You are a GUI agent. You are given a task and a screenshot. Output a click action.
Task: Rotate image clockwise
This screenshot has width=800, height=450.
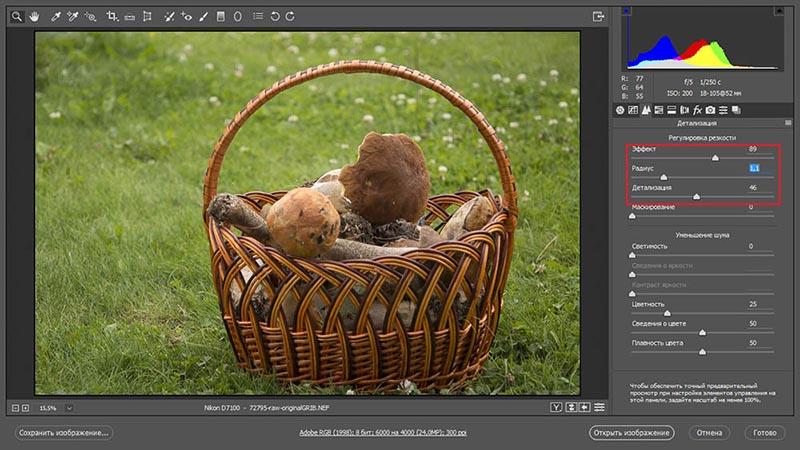tap(290, 16)
